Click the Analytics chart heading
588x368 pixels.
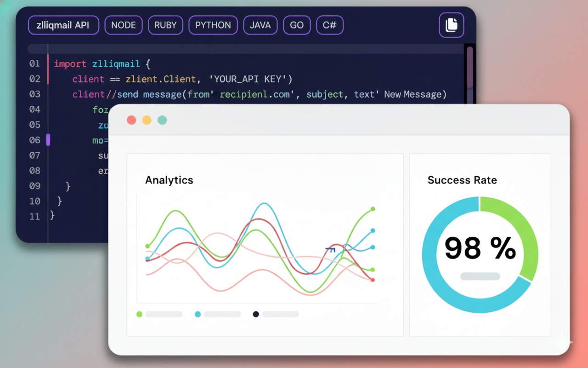click(x=169, y=180)
